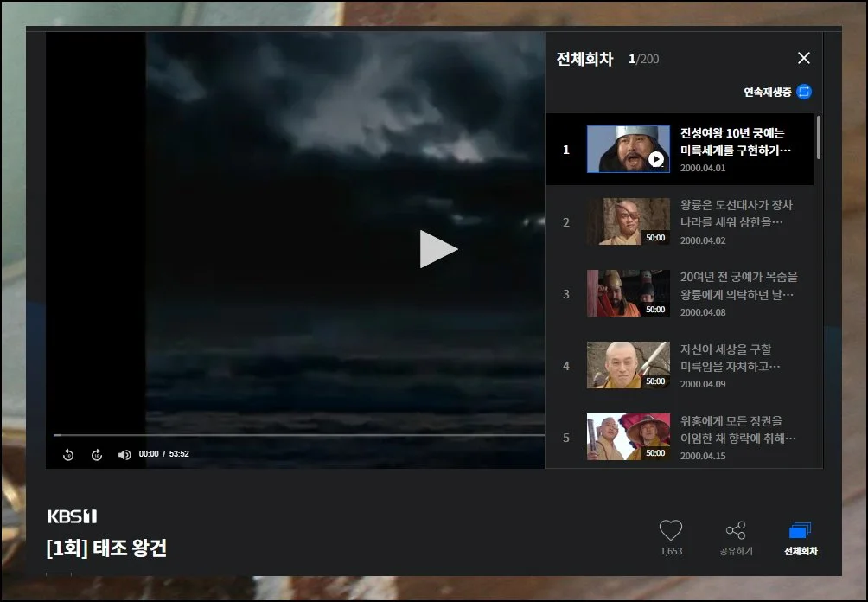Open episode 5 thumbnail dated 2000.04.15
868x602 pixels.
[x=628, y=437]
